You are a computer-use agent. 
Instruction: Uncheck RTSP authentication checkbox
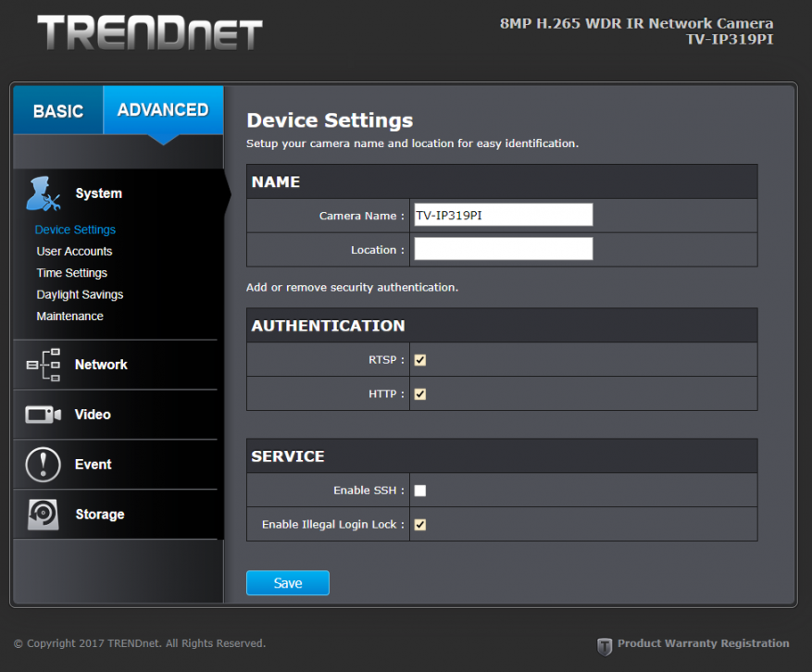coord(420,360)
